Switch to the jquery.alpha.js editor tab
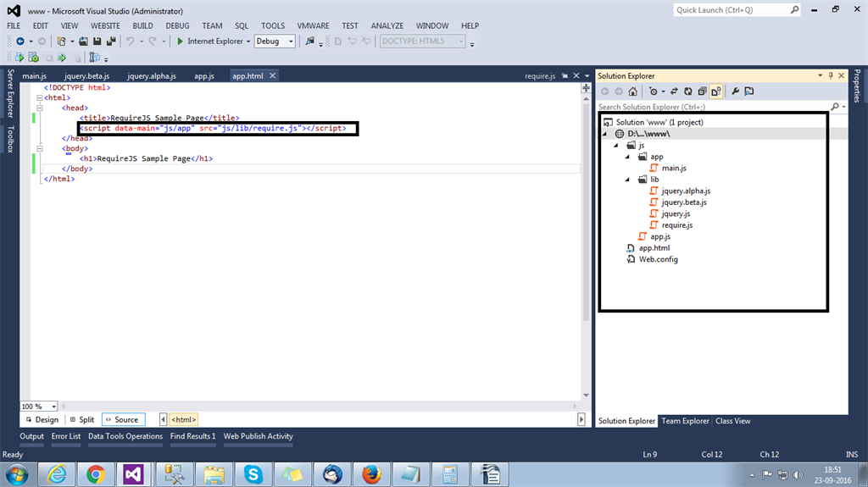 150,76
